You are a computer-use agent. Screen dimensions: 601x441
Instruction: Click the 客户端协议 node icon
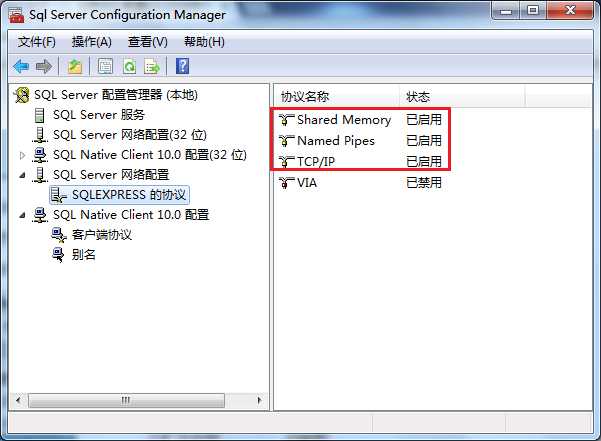tap(59, 234)
